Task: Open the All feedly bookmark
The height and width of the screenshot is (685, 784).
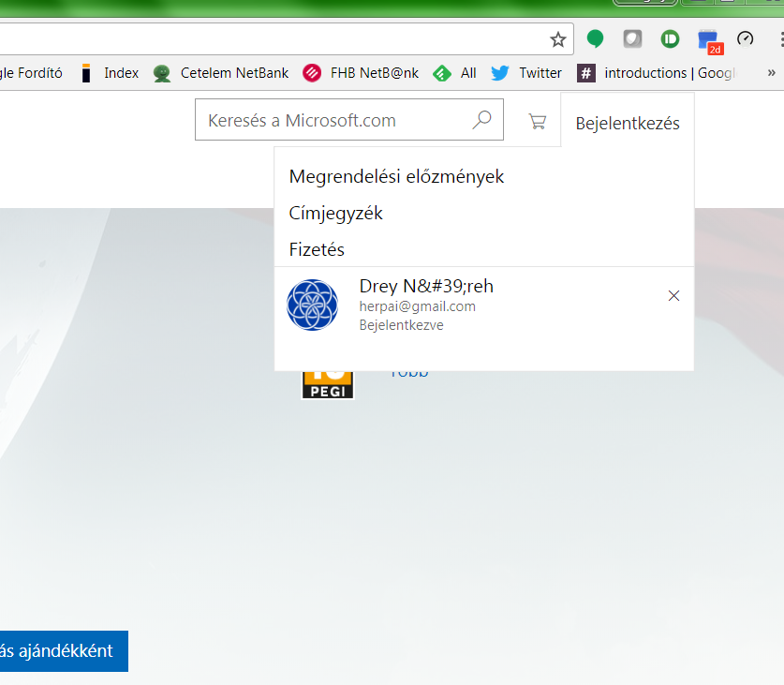Action: (454, 73)
